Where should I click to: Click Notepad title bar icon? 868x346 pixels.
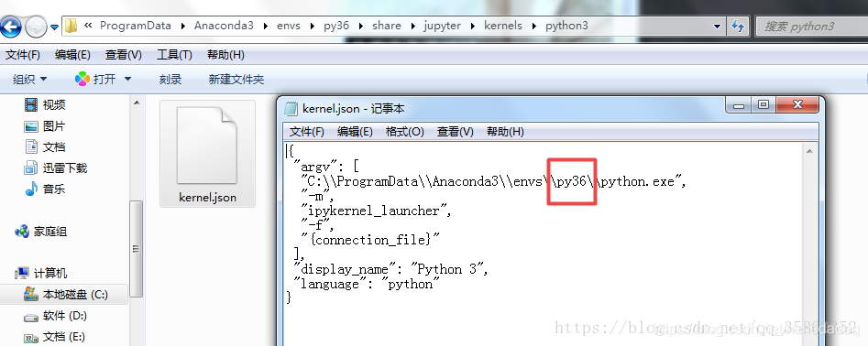coord(291,109)
